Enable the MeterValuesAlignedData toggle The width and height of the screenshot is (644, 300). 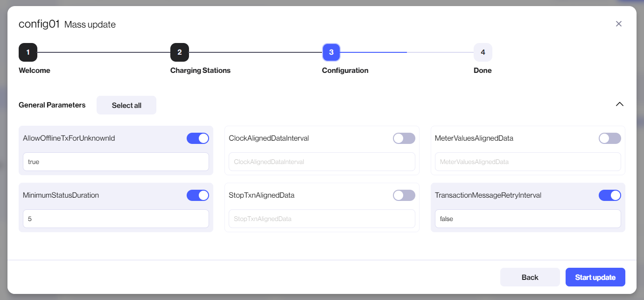pyautogui.click(x=609, y=138)
